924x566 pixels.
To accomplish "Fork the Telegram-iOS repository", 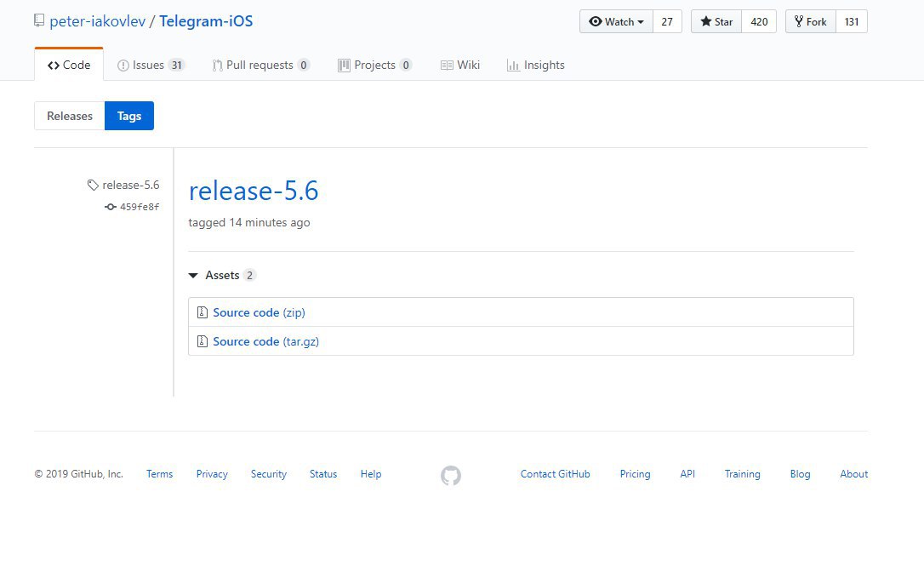I will pos(810,22).
